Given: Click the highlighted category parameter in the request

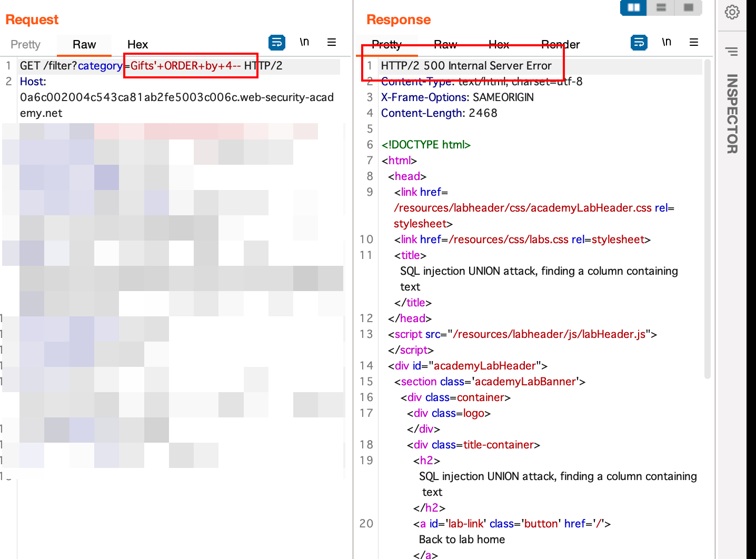Looking at the screenshot, I should point(100,65).
